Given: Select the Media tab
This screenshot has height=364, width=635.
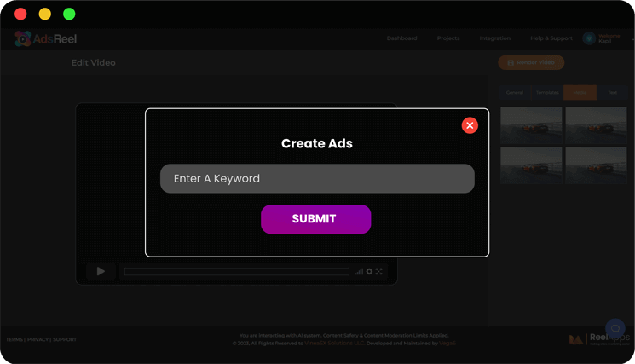Looking at the screenshot, I should pos(580,92).
